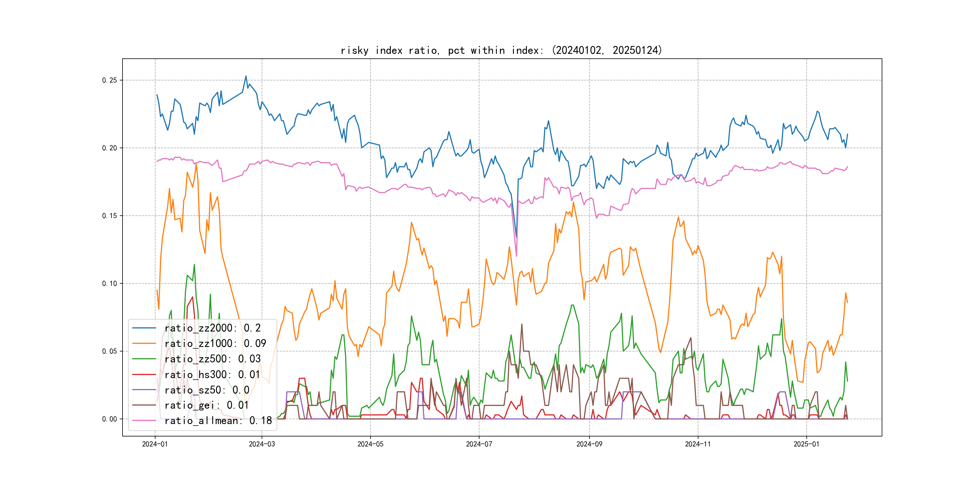This screenshot has width=980, height=490.
Task: Click the red line swatch in legend
Action: click(x=144, y=375)
